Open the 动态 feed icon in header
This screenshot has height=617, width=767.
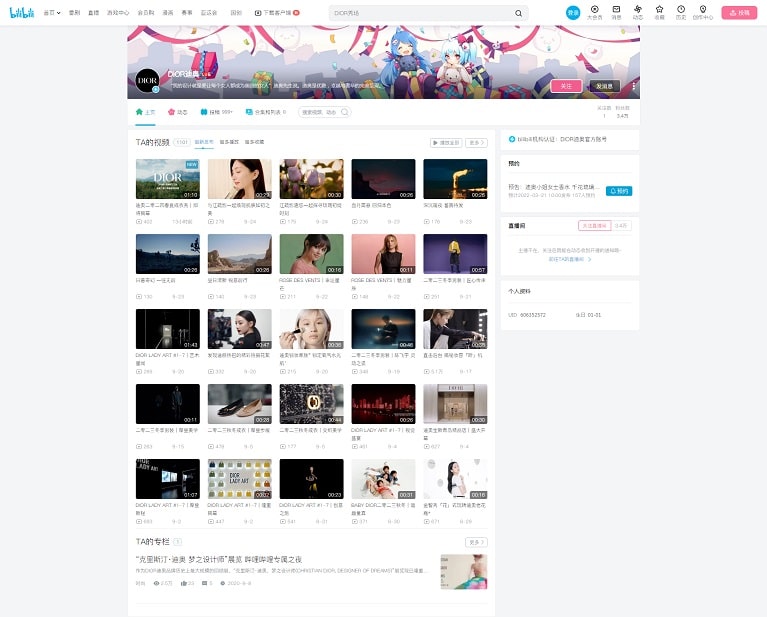pos(637,12)
